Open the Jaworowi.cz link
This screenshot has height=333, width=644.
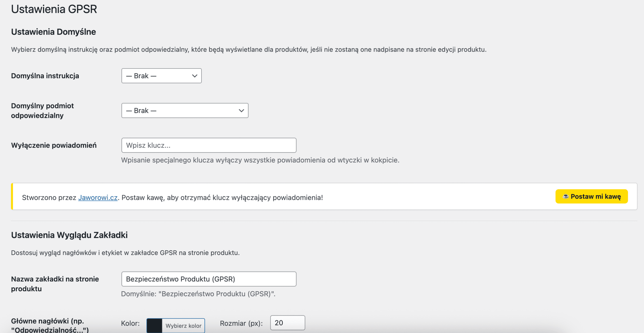98,198
